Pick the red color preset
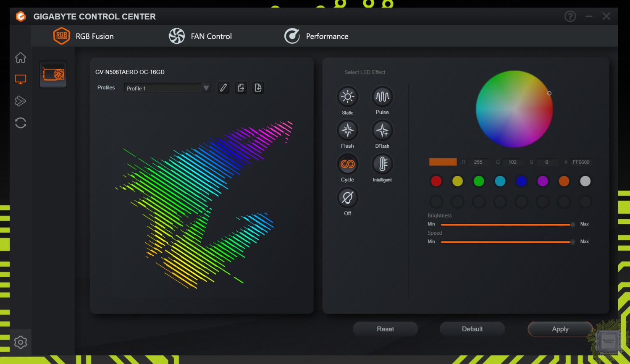This screenshot has height=364, width=630. tap(436, 181)
